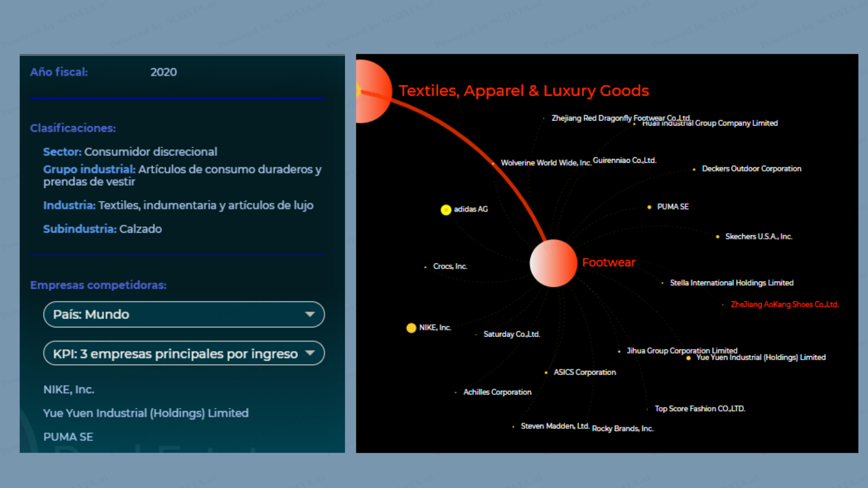
Task: Click Rocky Brands, Inc. label
Action: tap(623, 428)
